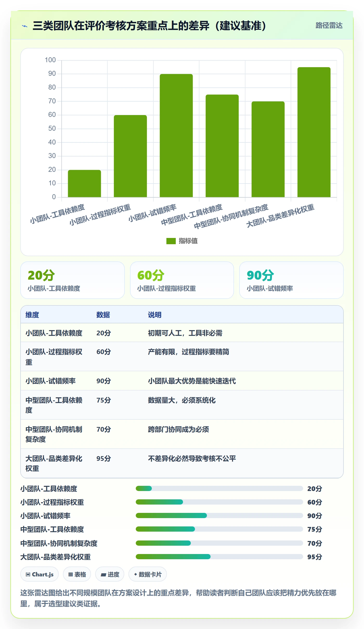Click the 小团队-过程指标权重 progress bar
Viewport: 364px width, 629px height.
219,502
